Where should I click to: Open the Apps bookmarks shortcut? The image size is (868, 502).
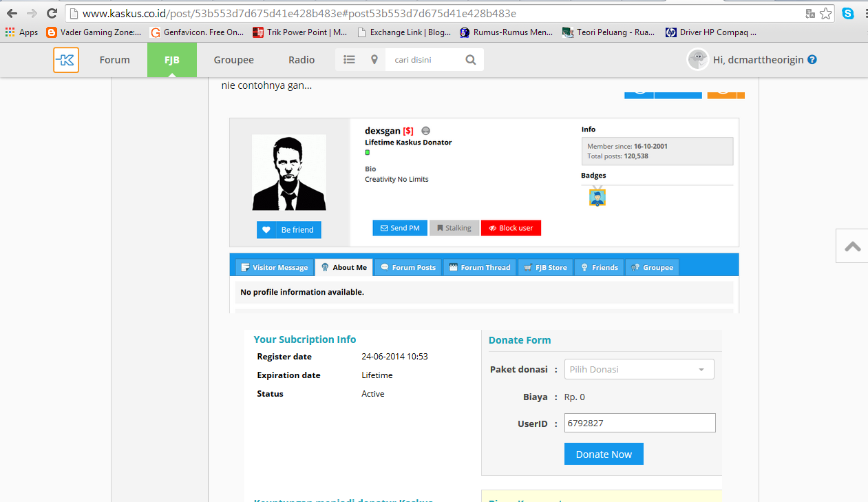pyautogui.click(x=21, y=32)
